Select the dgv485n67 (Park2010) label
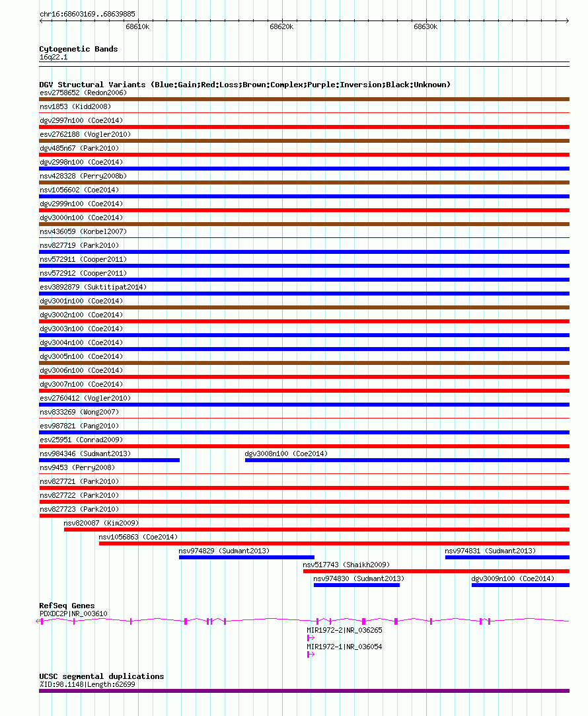588x716 pixels. tap(79, 148)
